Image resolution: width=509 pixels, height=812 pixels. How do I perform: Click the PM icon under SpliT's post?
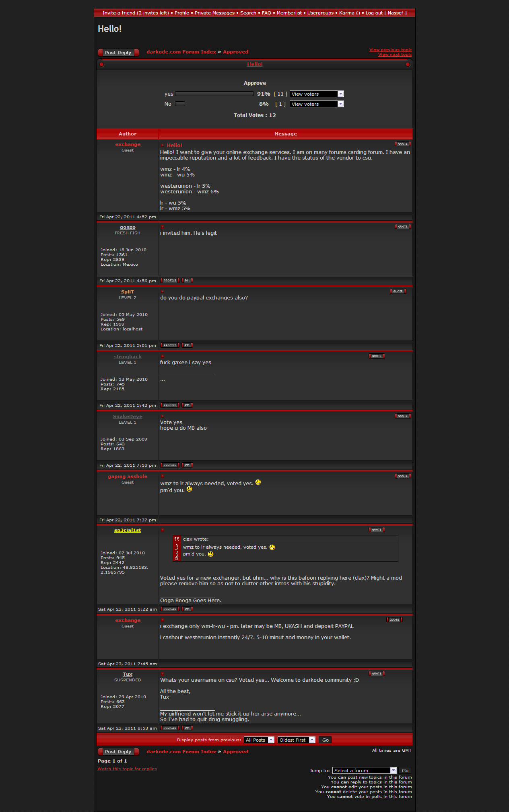(x=187, y=345)
